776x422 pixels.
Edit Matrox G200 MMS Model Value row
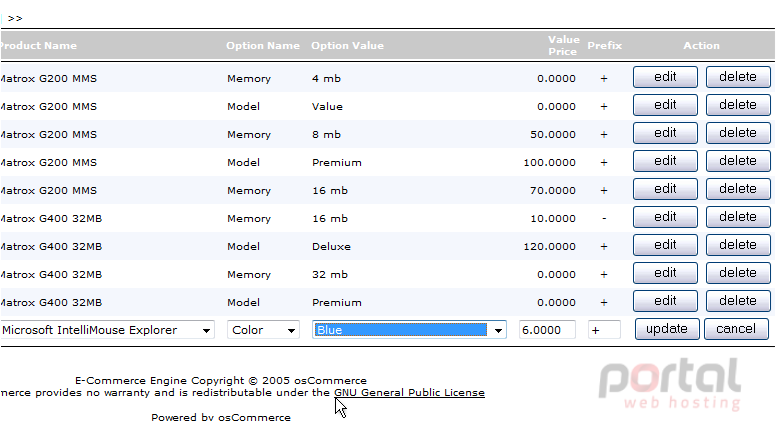tap(665, 105)
